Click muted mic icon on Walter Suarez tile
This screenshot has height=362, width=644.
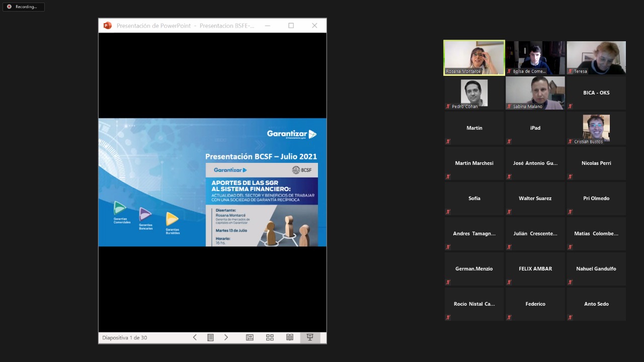[509, 212]
